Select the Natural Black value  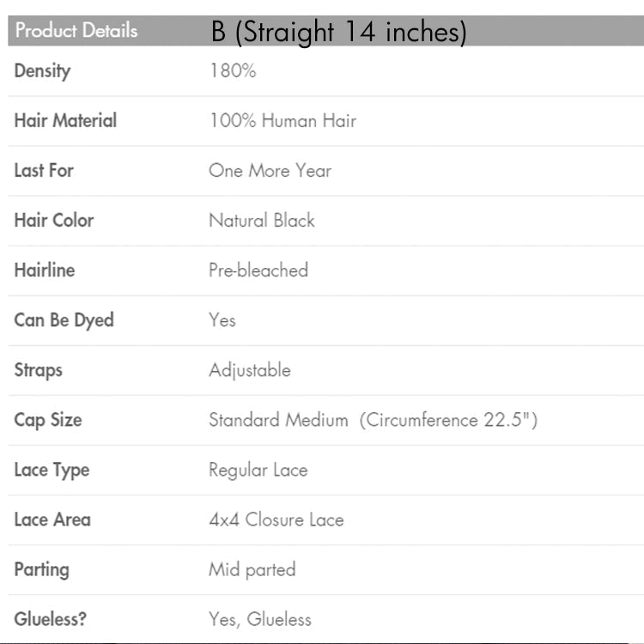coord(262,220)
